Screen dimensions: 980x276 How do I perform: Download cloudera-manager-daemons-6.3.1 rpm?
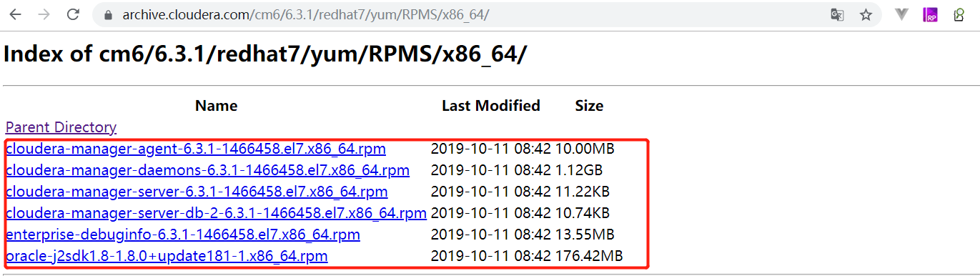pos(207,171)
